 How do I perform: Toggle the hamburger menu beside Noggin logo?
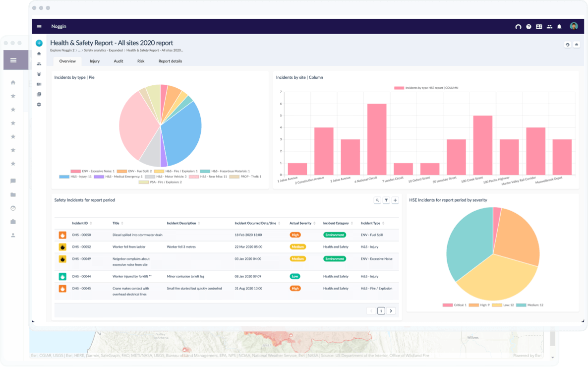tap(39, 26)
